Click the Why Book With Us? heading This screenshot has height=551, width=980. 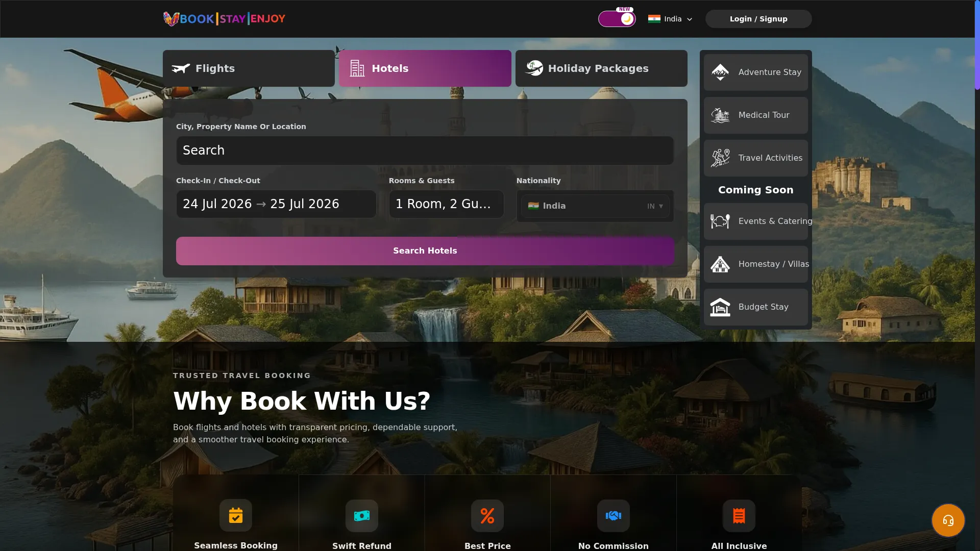pyautogui.click(x=302, y=401)
